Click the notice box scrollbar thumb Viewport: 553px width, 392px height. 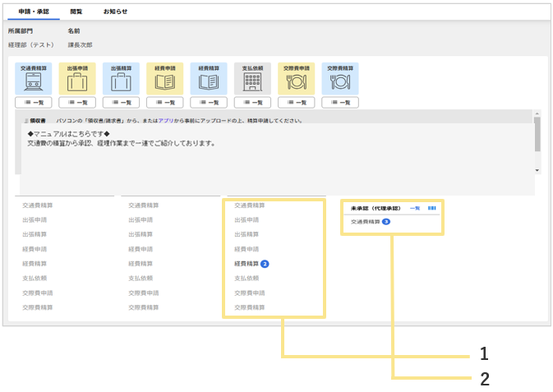coord(537,135)
